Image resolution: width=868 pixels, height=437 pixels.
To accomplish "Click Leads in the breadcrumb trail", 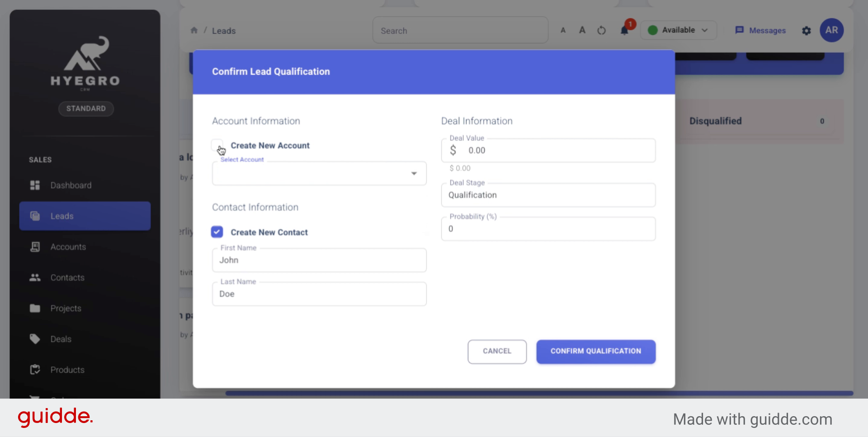I will click(223, 30).
